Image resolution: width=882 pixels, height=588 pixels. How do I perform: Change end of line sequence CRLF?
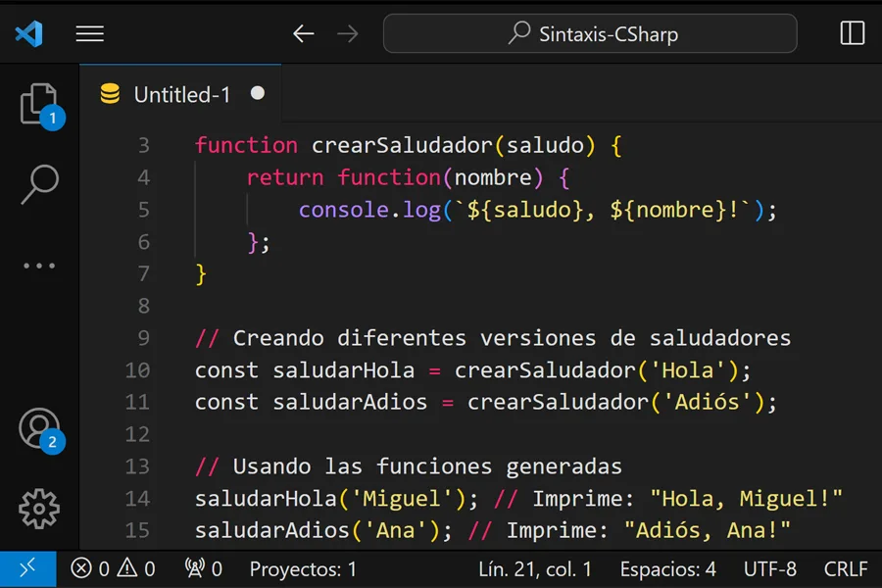point(845,568)
